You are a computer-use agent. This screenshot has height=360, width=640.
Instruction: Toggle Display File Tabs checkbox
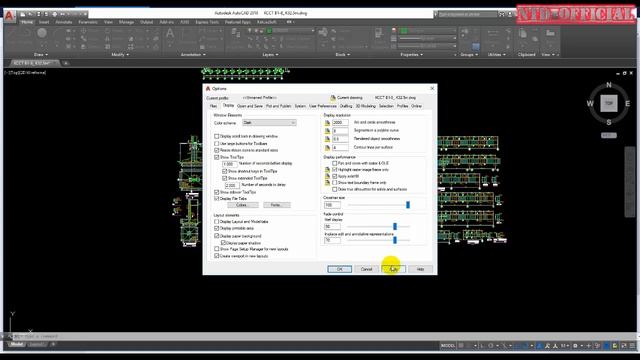point(217,198)
